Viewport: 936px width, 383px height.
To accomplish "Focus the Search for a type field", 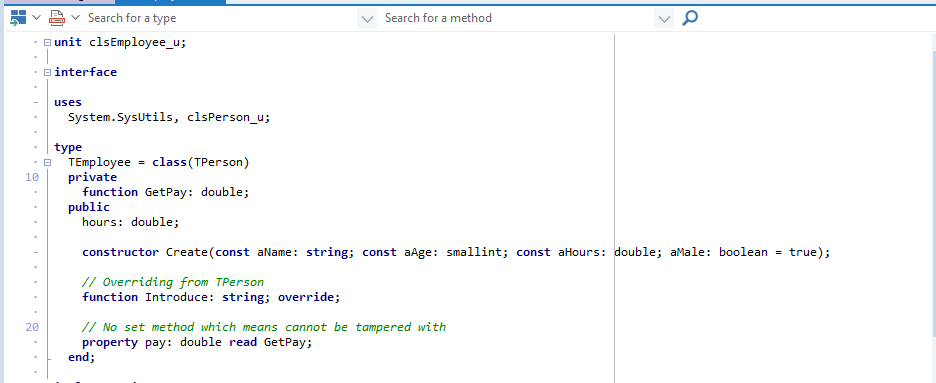I will click(221, 18).
